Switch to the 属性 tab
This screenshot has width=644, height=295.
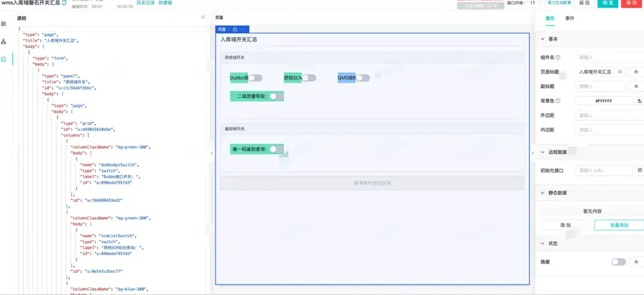[550, 19]
